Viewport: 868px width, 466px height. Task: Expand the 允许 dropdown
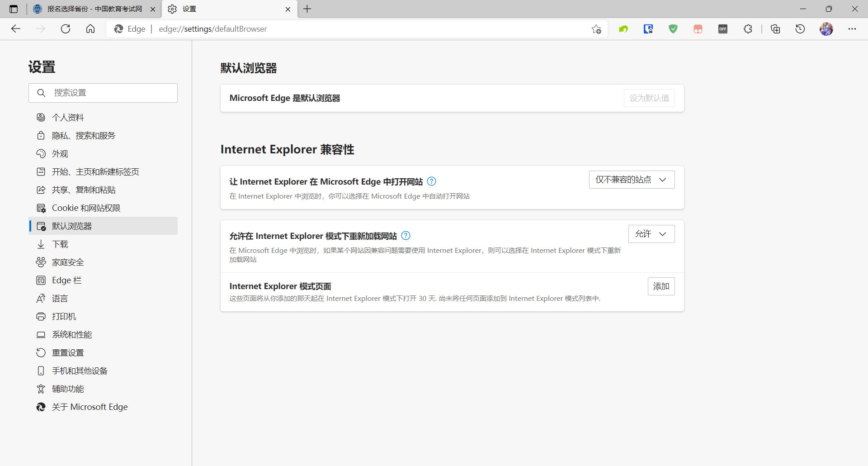pyautogui.click(x=651, y=234)
